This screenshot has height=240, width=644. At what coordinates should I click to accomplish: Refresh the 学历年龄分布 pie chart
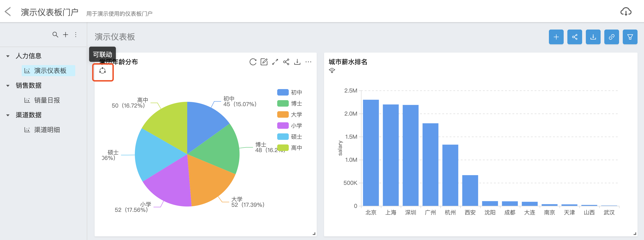coord(253,62)
